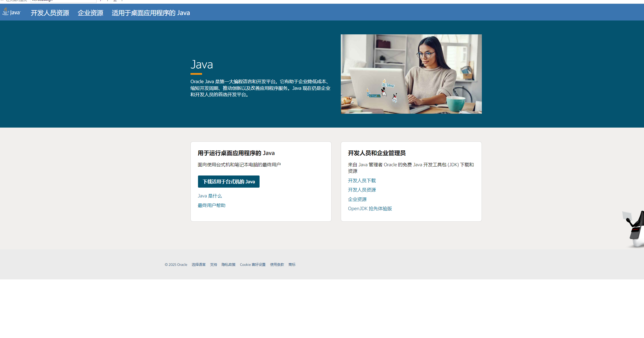Click the hero photo of woman with laptop
The height and width of the screenshot is (338, 644).
click(411, 74)
